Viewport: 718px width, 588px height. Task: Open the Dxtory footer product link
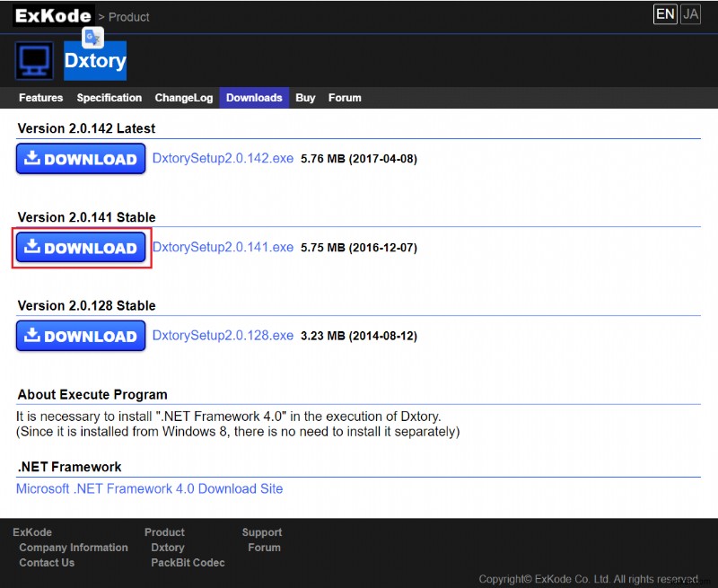point(168,548)
